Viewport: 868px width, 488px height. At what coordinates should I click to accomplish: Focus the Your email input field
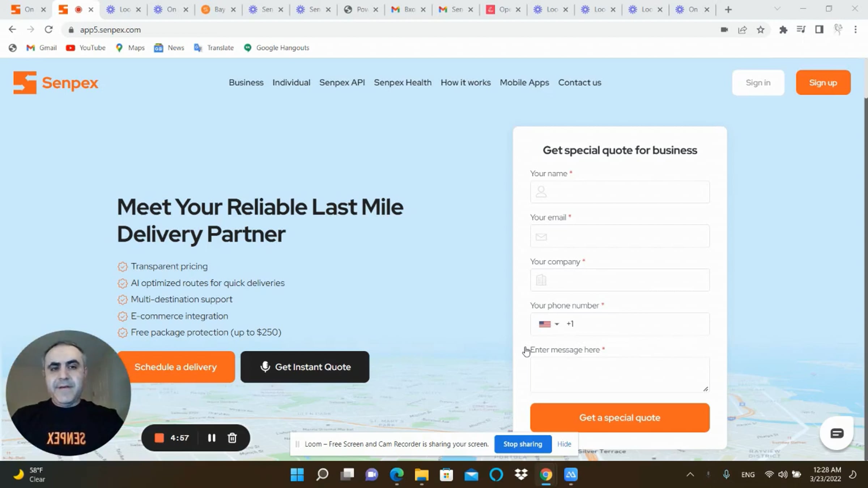[x=620, y=236]
